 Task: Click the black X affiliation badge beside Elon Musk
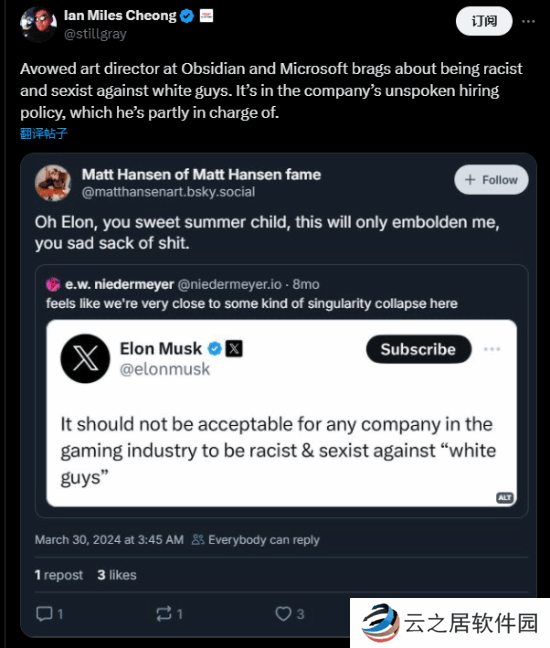[234, 349]
